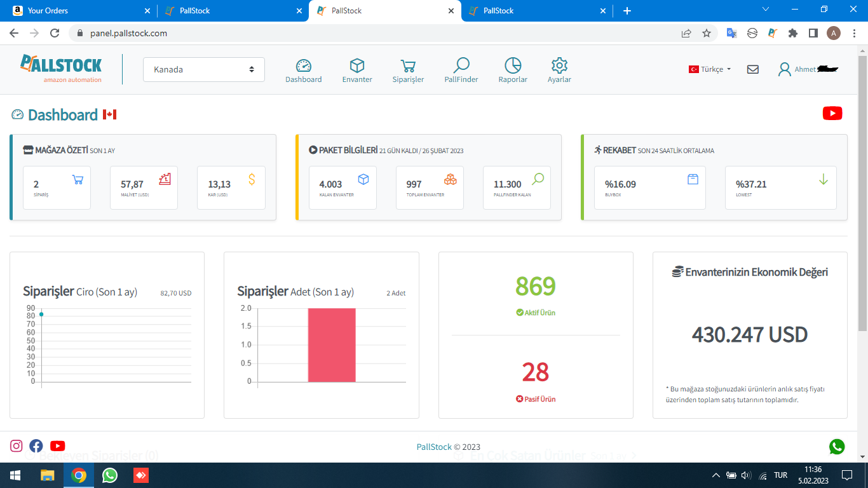Open the Instagram icon in the footer
Viewport: 868px width, 488px height.
tap(17, 446)
